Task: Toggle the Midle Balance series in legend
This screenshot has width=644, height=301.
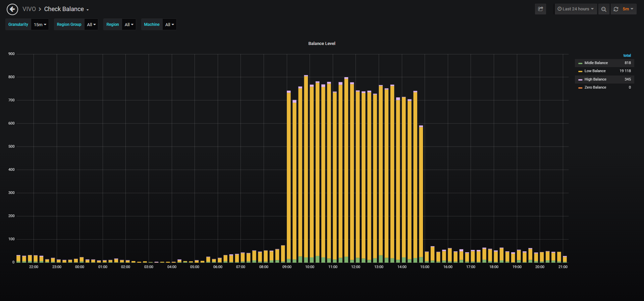Action: pos(596,63)
